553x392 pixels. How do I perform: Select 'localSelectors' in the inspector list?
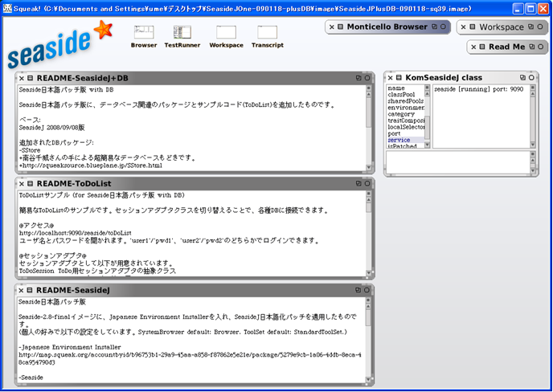[406, 127]
